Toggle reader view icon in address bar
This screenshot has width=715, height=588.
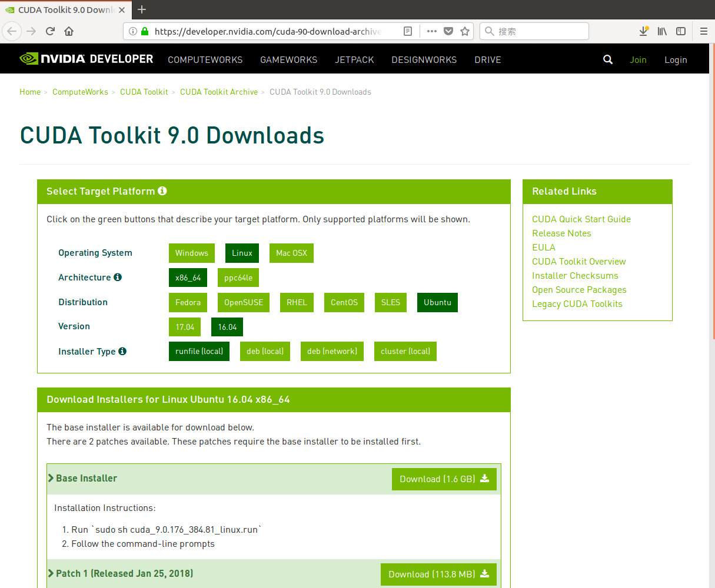pyautogui.click(x=407, y=31)
